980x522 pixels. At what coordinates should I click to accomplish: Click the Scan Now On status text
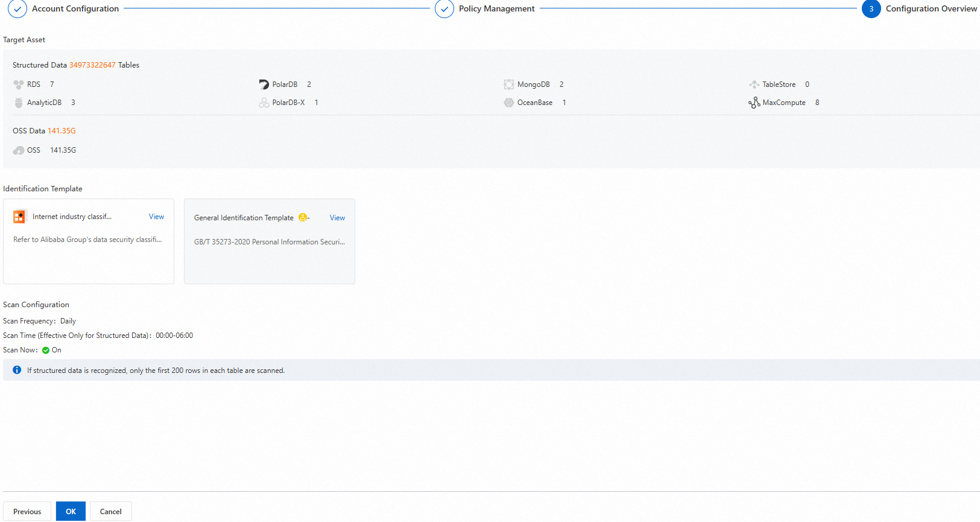tap(57, 350)
